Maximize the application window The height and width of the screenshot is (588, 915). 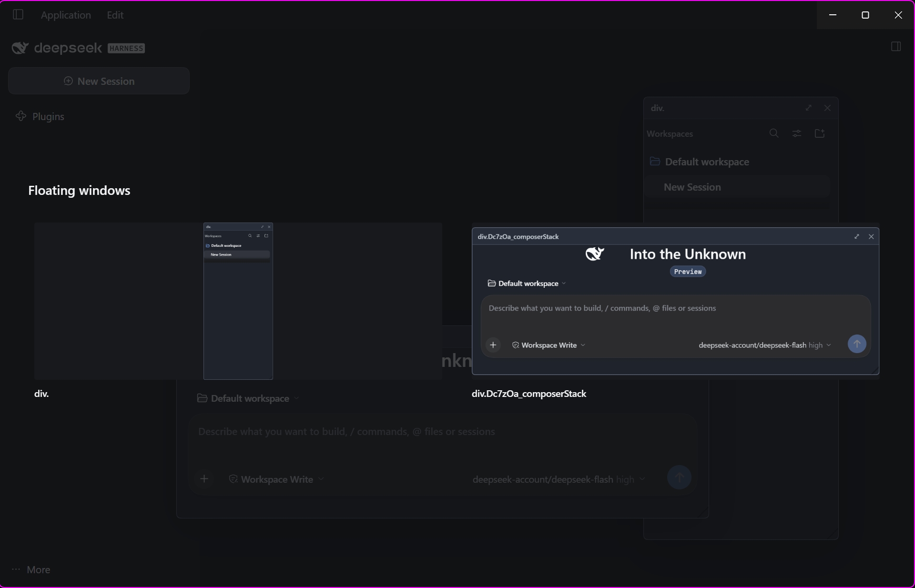pos(865,15)
